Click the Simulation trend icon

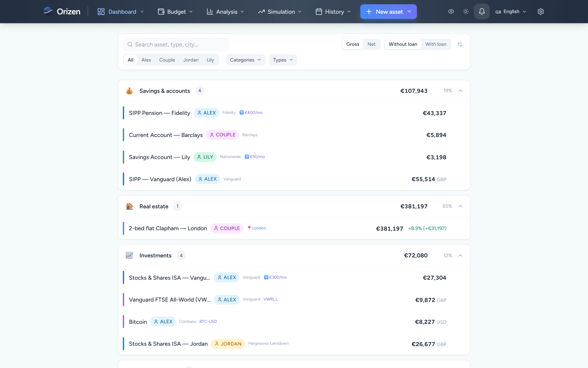coord(261,11)
